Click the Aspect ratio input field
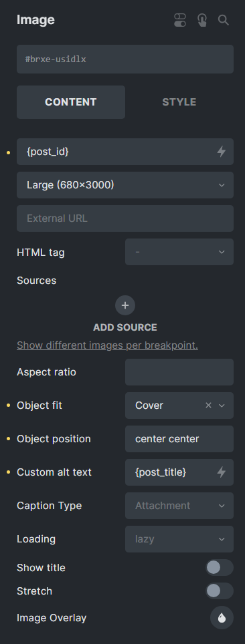This screenshot has height=644, width=245. click(179, 372)
